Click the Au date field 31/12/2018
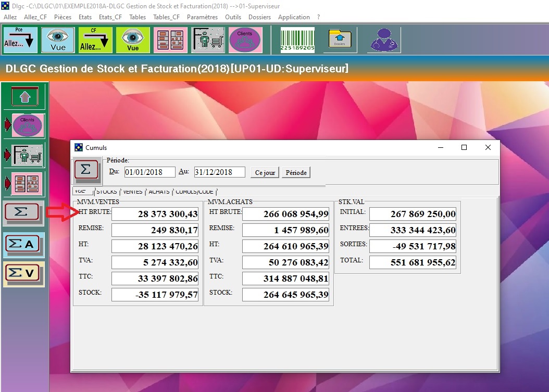Image resolution: width=549 pixels, height=392 pixels. coord(219,172)
